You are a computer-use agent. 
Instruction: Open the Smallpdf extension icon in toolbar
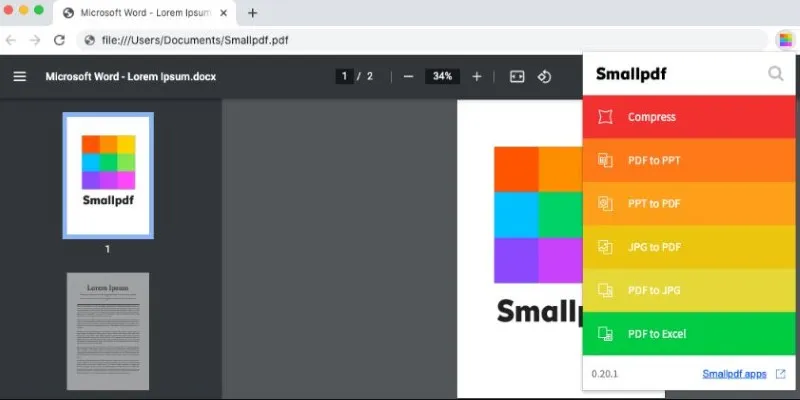[786, 40]
